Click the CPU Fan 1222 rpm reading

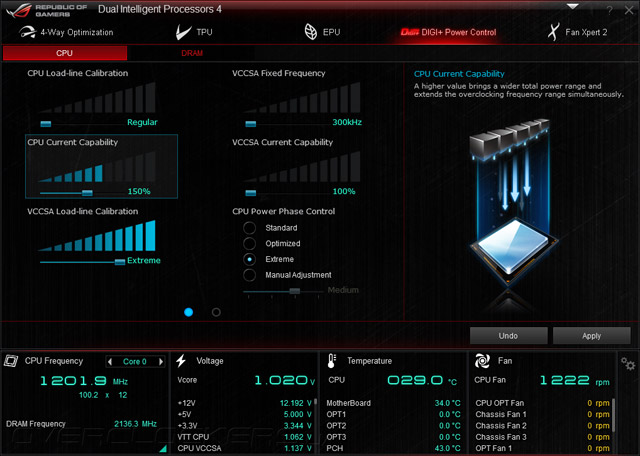[575, 380]
